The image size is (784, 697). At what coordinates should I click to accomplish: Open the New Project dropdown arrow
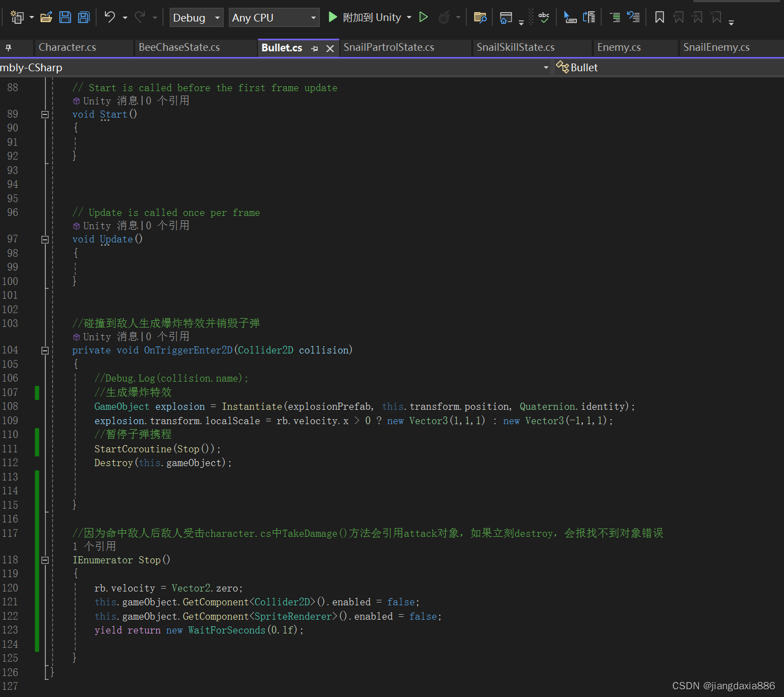[x=31, y=18]
